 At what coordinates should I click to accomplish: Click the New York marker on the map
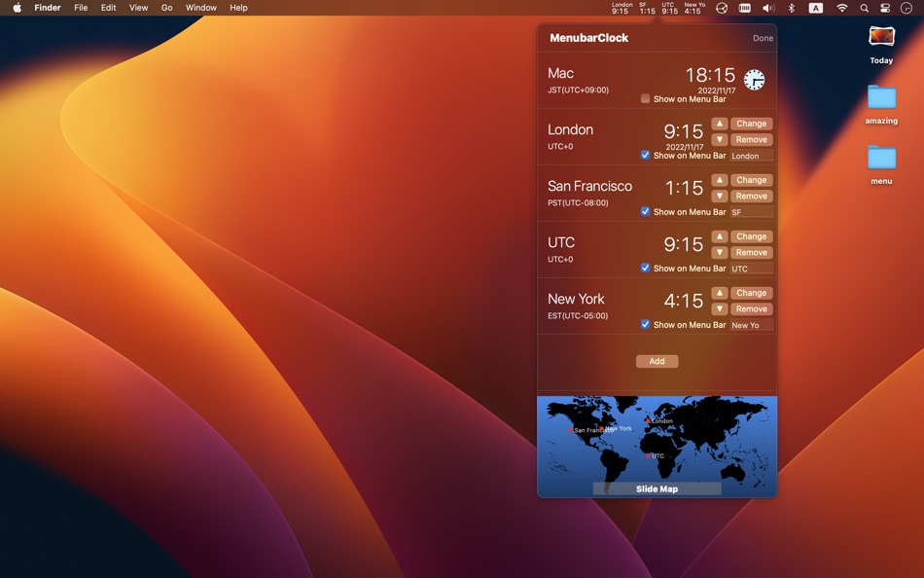coord(601,429)
